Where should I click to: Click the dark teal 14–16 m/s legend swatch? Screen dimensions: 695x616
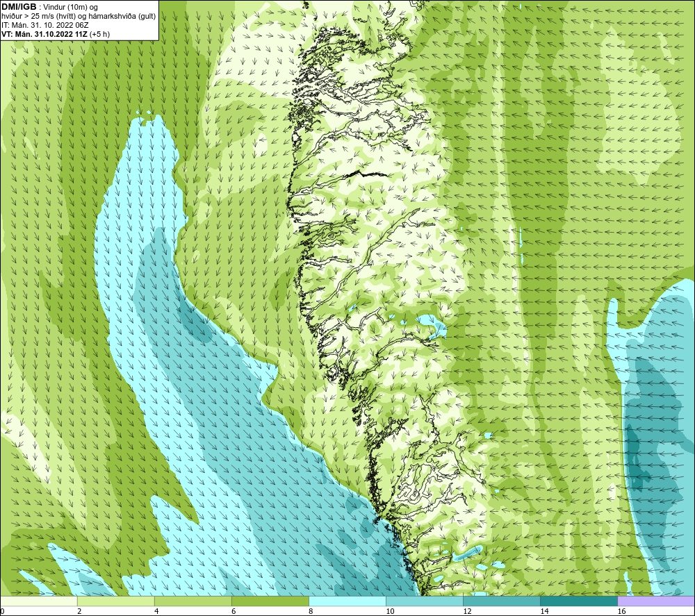point(578,601)
